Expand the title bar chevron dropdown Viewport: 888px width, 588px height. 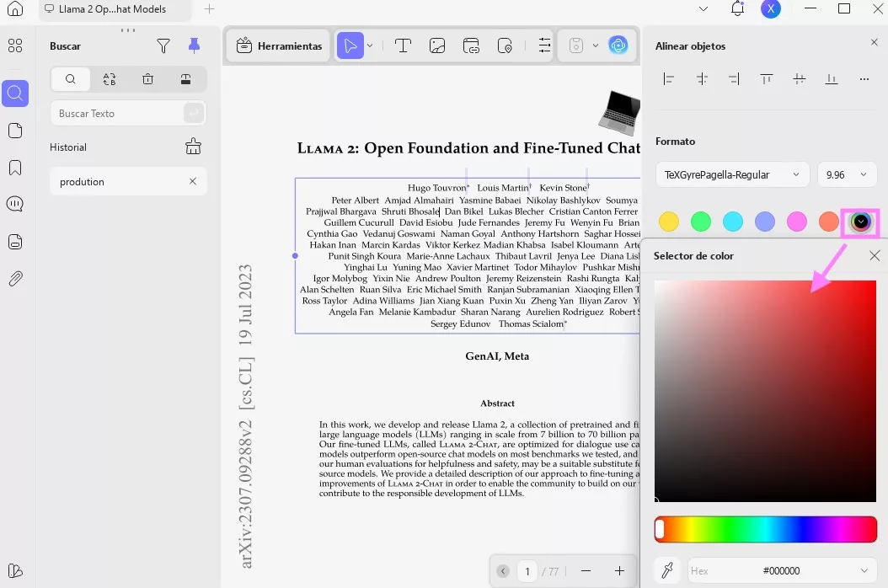tap(703, 8)
